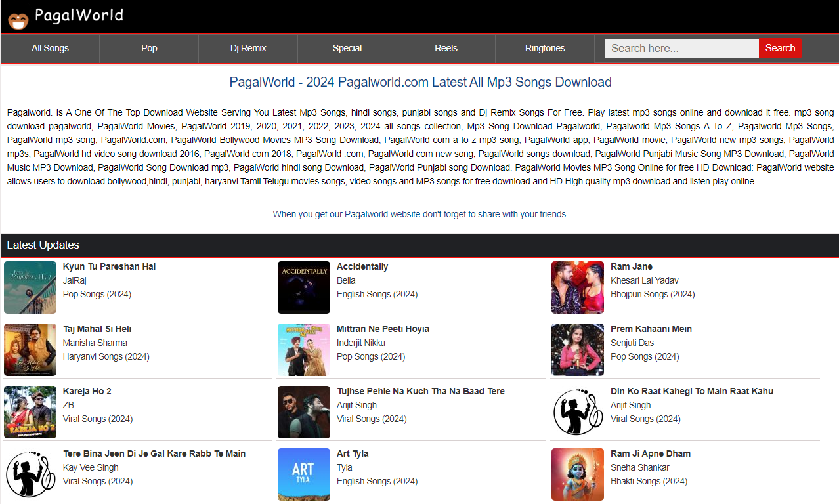
Task: Go to the Dj Remix section
Action: (248, 48)
